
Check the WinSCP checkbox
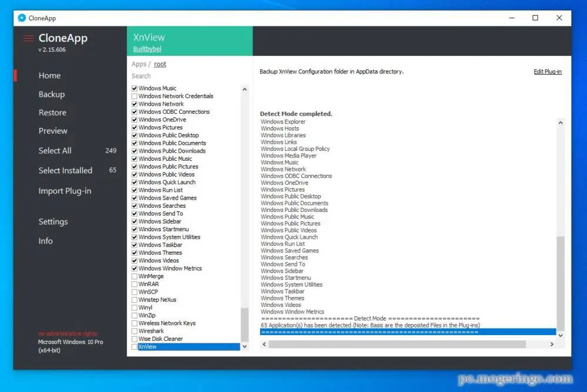tap(134, 292)
